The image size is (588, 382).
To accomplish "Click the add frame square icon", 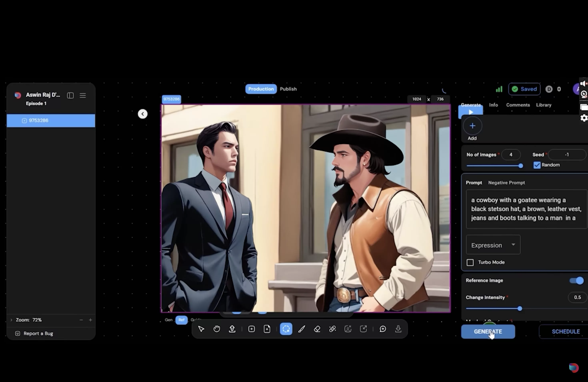I will 252,329.
